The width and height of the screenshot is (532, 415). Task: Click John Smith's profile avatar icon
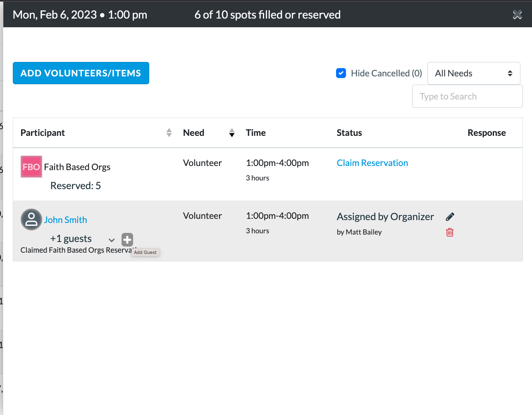coord(31,219)
